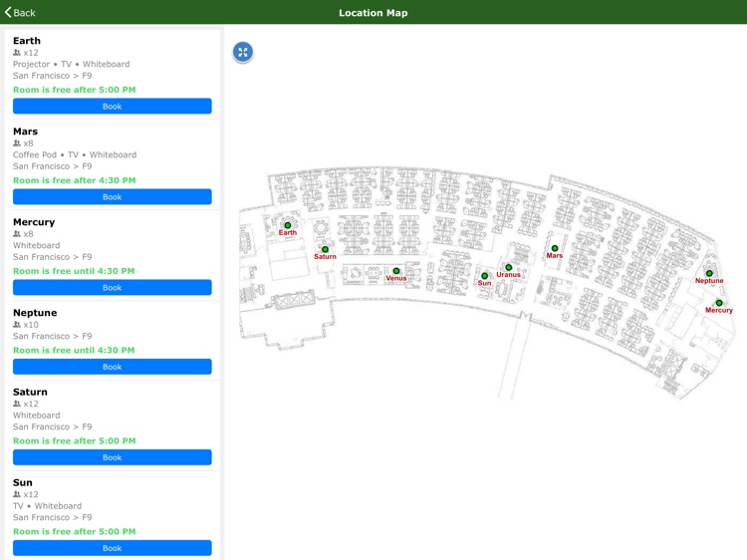The height and width of the screenshot is (560, 747).
Task: Click Mars's 'Room is free after 4:30 PM'
Action: [75, 180]
